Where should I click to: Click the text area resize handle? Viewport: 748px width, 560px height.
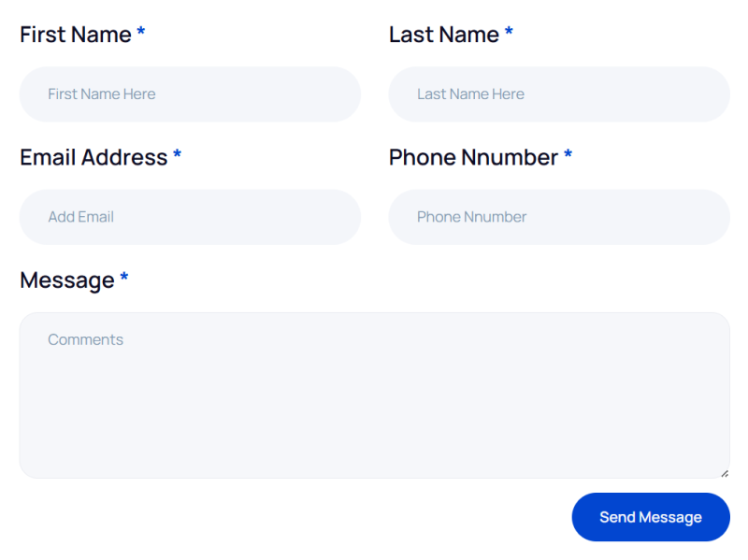coord(725,473)
